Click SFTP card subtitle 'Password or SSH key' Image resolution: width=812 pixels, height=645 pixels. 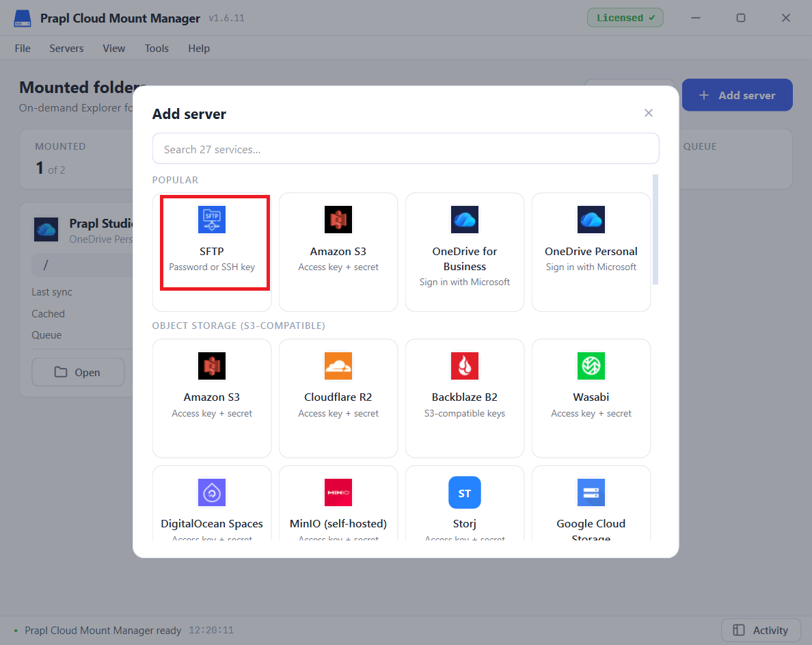pos(212,267)
